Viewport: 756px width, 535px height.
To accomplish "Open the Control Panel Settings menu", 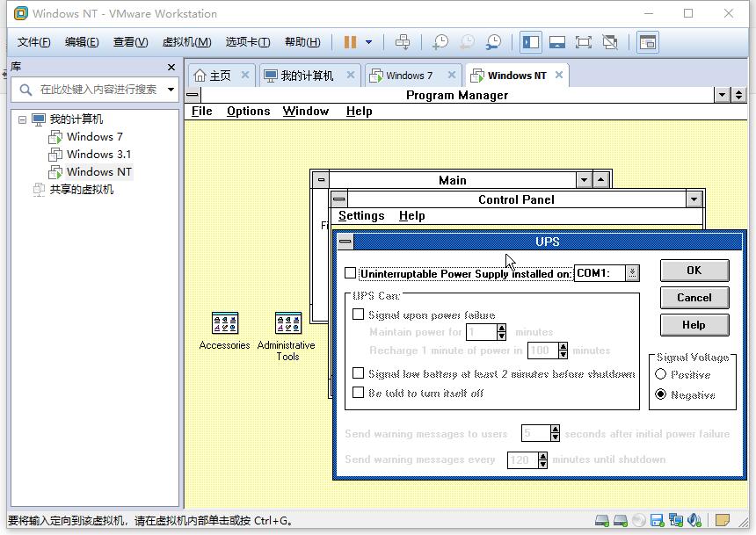I will [x=361, y=215].
